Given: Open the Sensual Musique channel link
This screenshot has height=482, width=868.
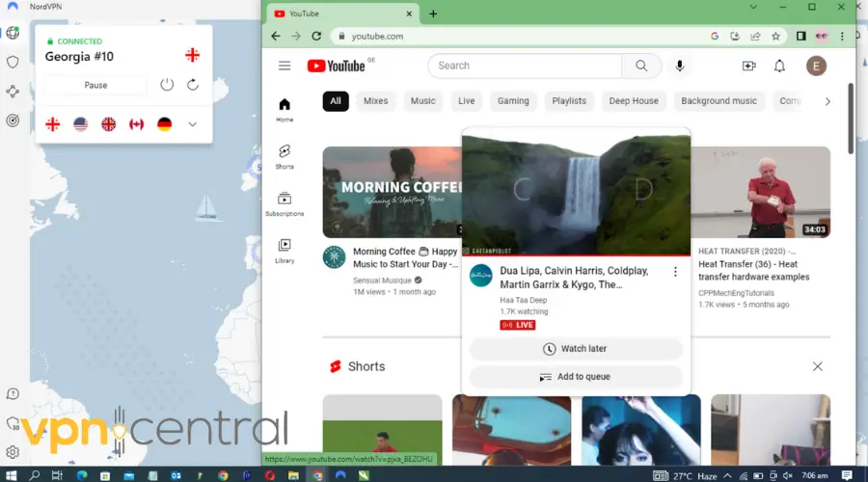Looking at the screenshot, I should (382, 281).
